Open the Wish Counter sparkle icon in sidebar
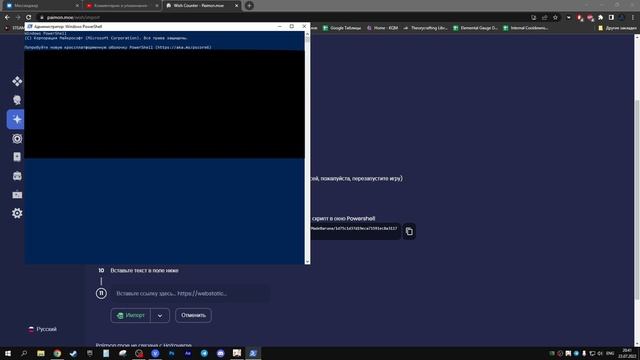This screenshot has width=640, height=360. 16,119
